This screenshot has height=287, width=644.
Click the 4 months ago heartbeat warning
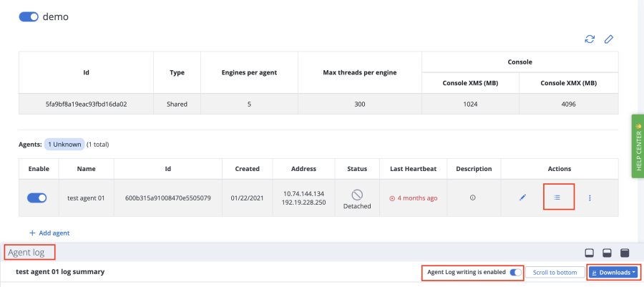pyautogui.click(x=412, y=198)
